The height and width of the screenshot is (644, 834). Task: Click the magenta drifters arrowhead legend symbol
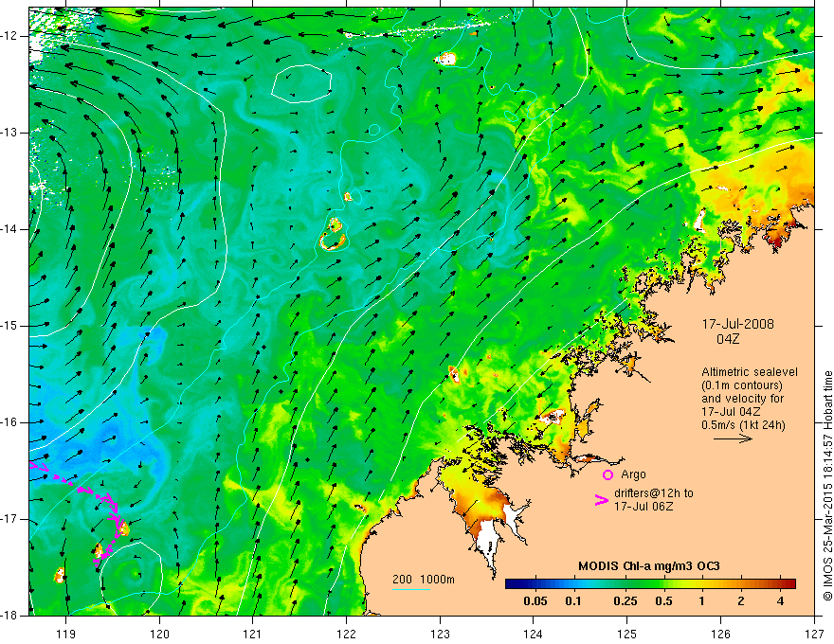point(602,499)
